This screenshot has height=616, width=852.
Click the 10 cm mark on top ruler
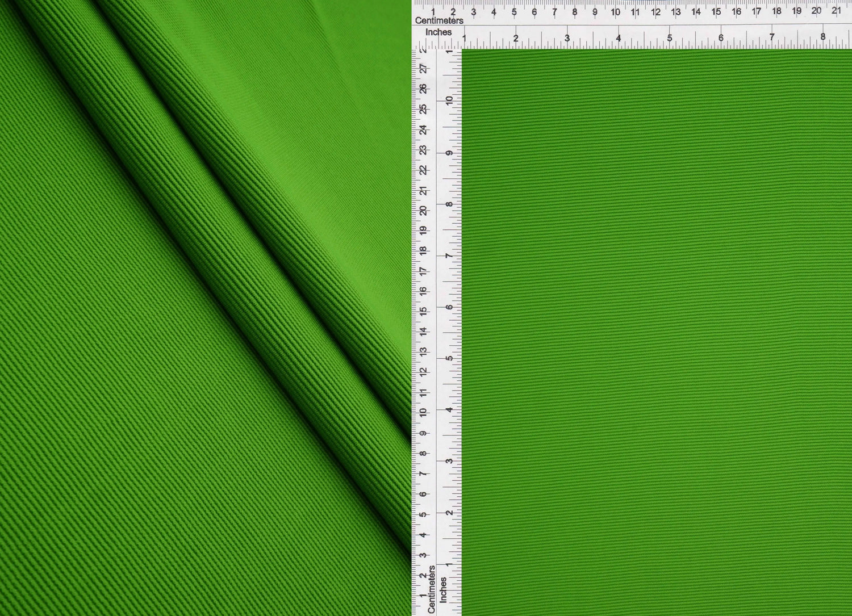tap(615, 12)
